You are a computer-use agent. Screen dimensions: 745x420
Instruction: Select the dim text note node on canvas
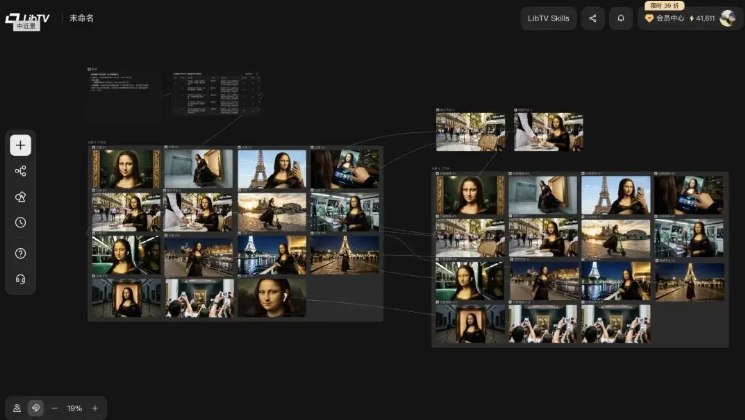click(124, 94)
